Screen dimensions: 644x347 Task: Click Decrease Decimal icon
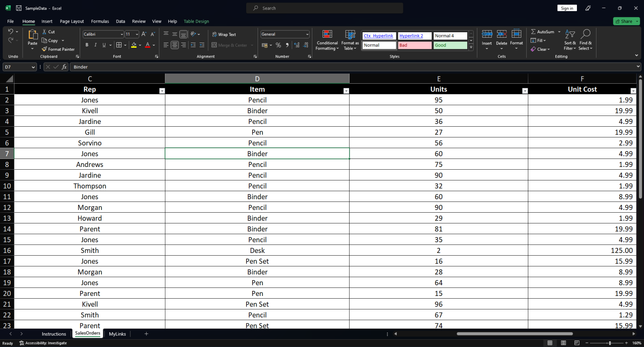(306, 45)
